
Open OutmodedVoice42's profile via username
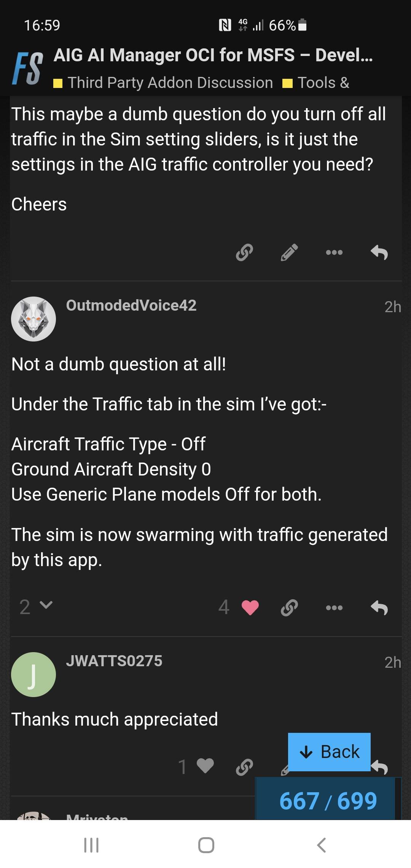tap(131, 305)
